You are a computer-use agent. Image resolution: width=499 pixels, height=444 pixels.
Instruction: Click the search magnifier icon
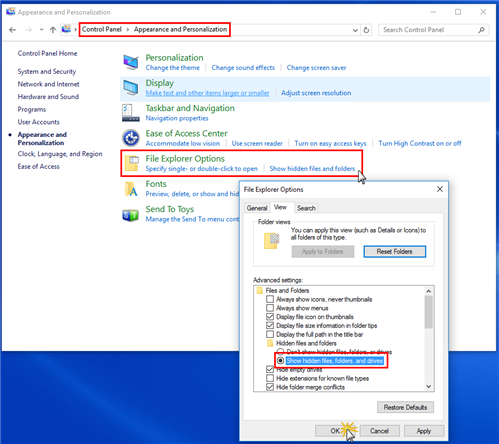tap(481, 30)
